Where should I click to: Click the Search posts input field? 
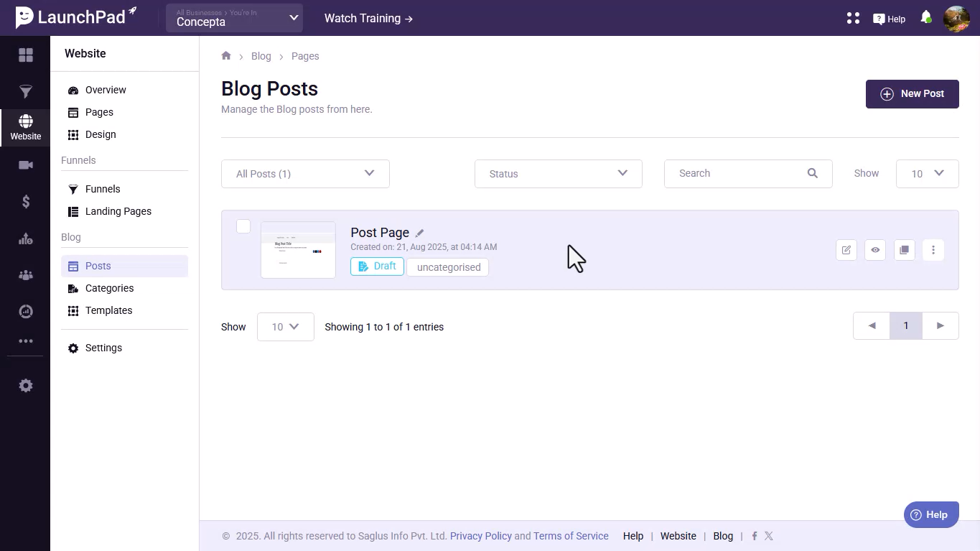point(748,174)
